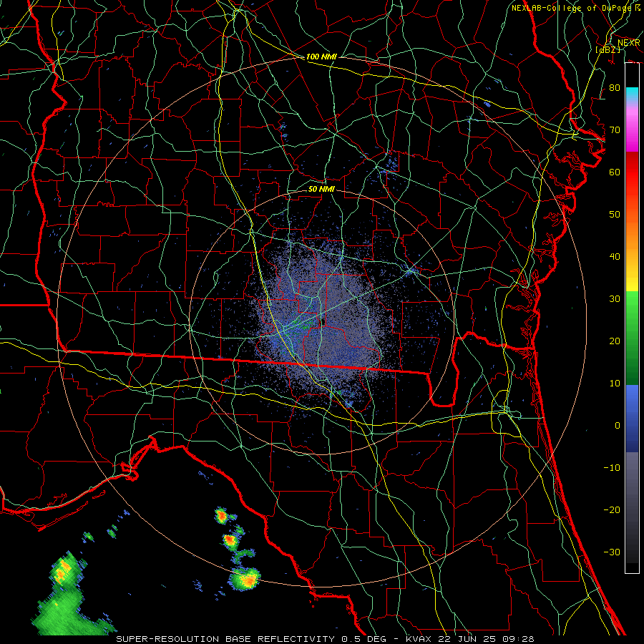The height and width of the screenshot is (644, 644).
Task: Click the -30 value on the dBZ scale
Action: tap(612, 552)
